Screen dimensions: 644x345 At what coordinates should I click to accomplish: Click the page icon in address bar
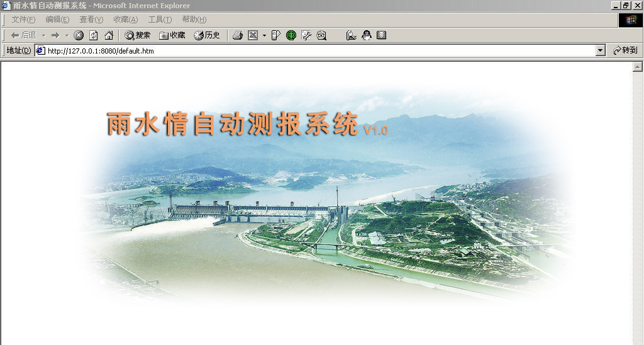click(40, 50)
